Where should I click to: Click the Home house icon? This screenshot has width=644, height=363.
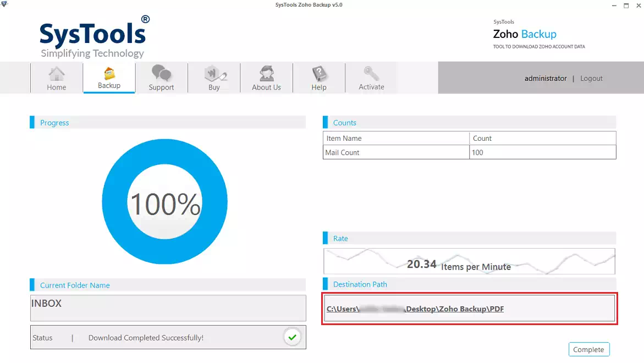tap(56, 74)
